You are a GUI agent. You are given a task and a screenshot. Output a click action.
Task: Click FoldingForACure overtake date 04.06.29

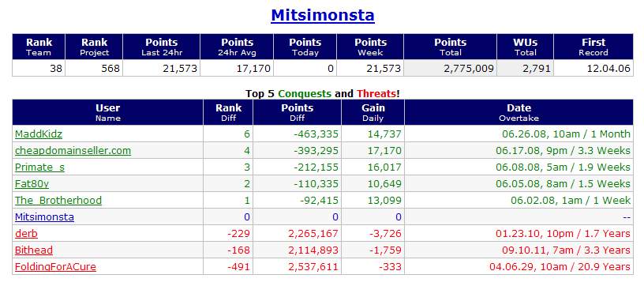pos(560,267)
